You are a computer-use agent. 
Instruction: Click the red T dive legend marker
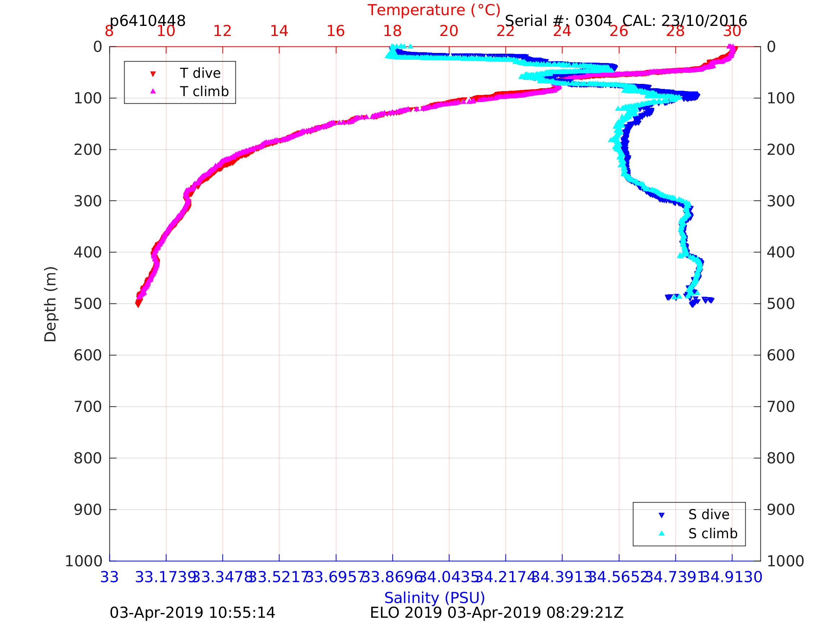[153, 74]
